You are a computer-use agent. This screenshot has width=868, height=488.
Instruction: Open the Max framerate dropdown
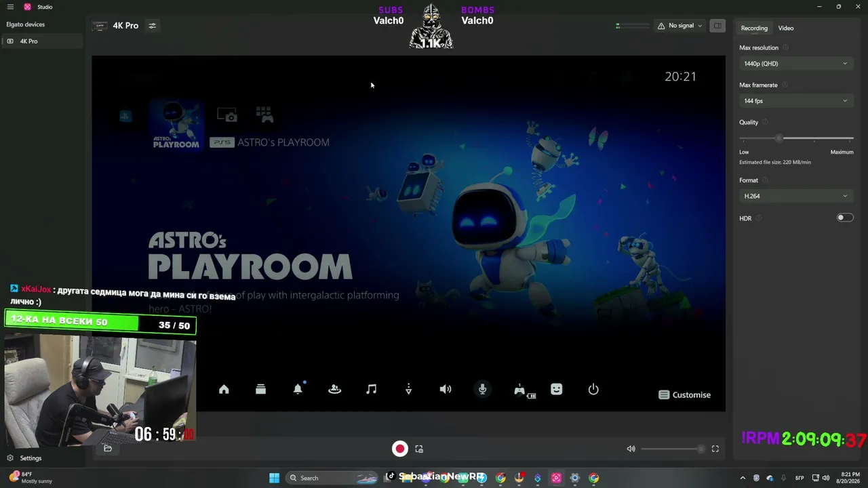click(x=795, y=101)
